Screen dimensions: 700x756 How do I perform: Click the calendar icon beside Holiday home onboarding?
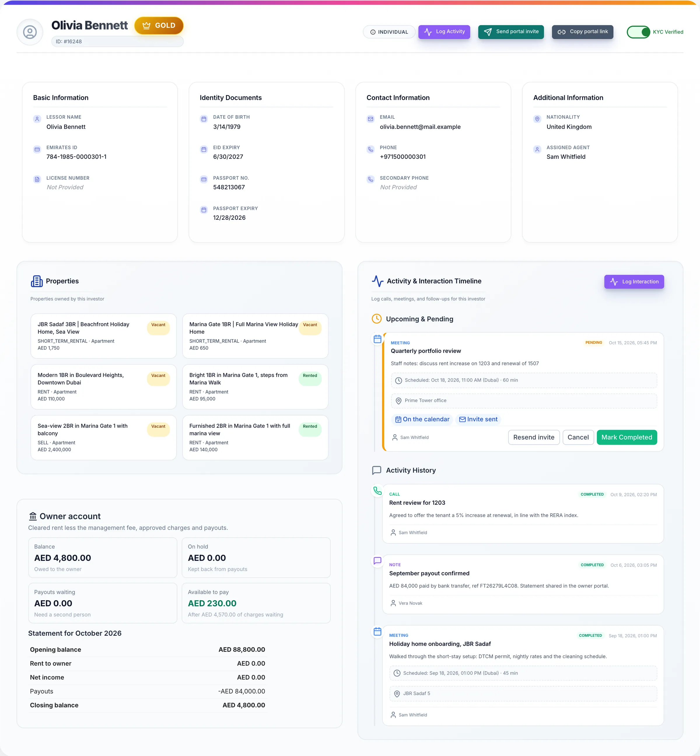(x=377, y=632)
